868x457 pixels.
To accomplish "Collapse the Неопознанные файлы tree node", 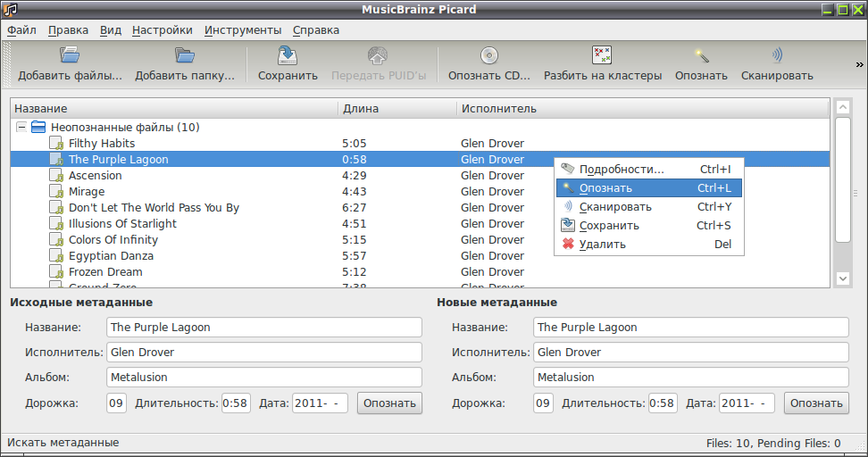I will [21, 128].
